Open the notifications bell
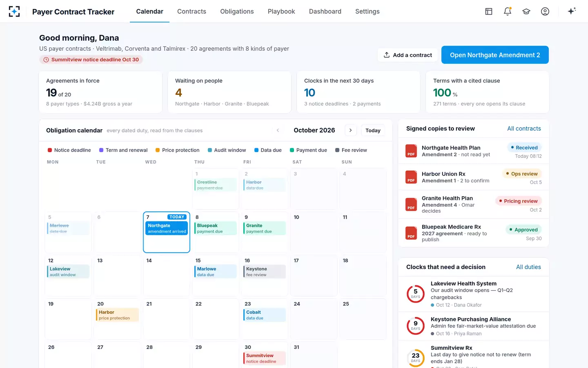 (x=508, y=11)
